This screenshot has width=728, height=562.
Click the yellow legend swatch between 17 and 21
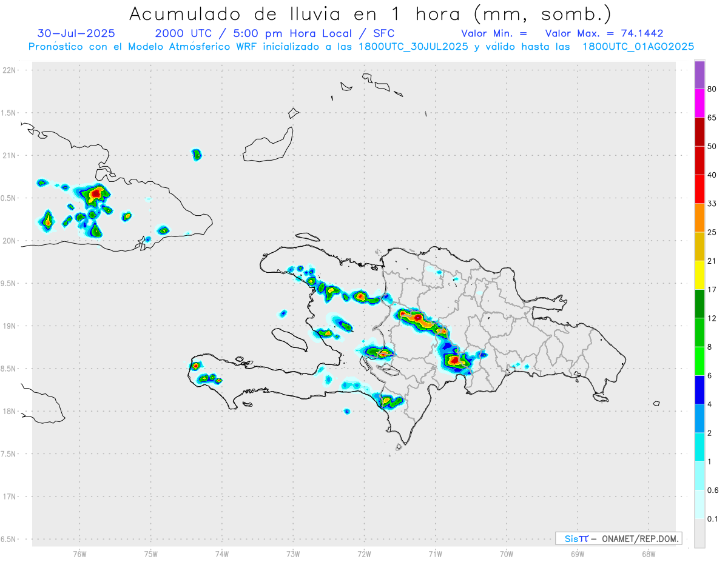[x=699, y=275]
